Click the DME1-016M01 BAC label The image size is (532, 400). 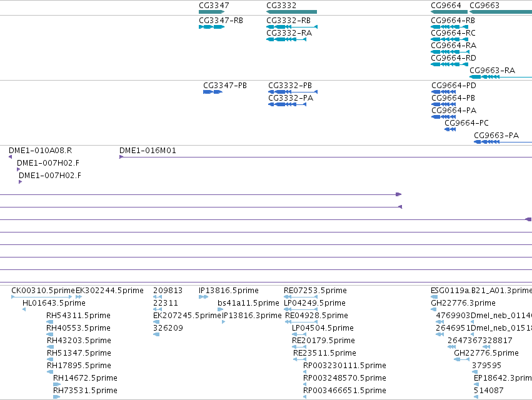(148, 151)
